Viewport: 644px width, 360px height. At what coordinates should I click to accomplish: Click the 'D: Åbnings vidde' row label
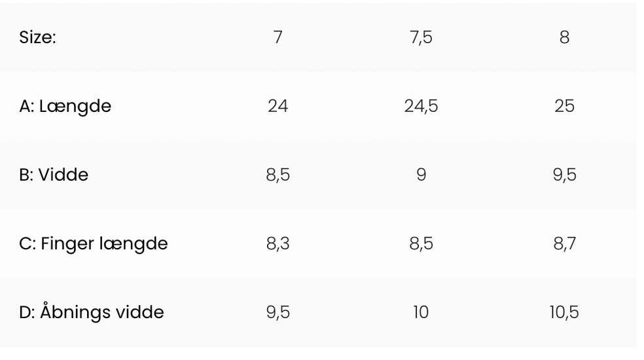[x=92, y=312]
